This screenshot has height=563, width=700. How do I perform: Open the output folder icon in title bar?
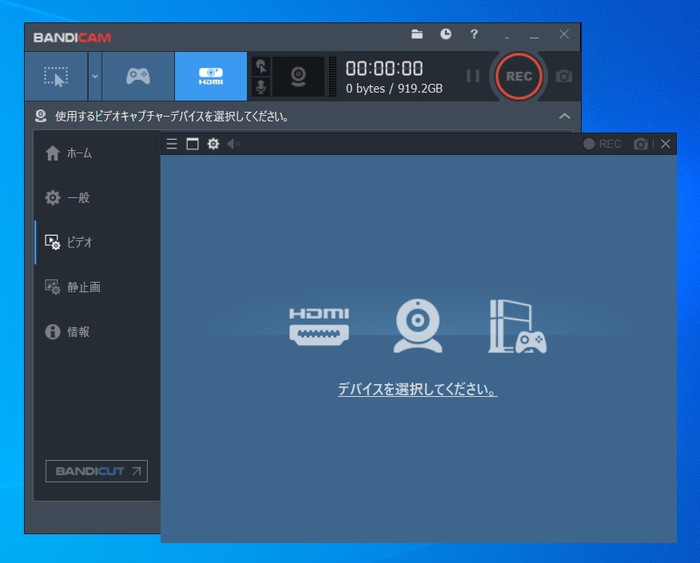point(417,34)
